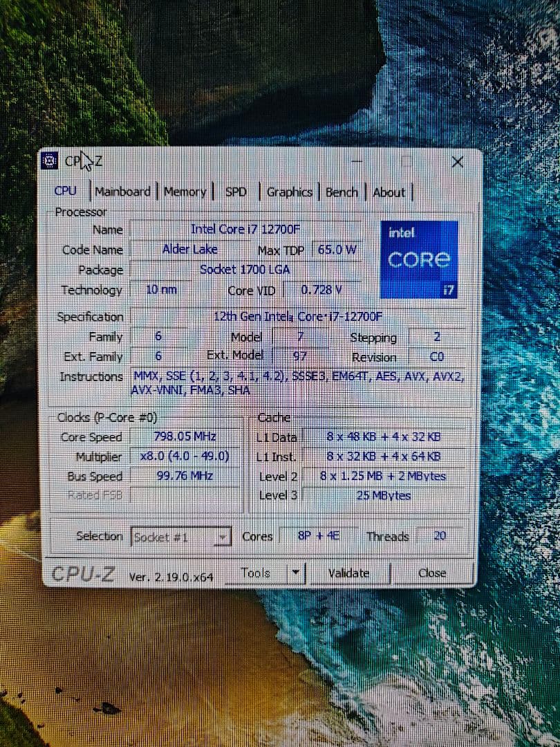Image resolution: width=560 pixels, height=747 pixels.
Task: Click the Model value 7
Action: click(300, 336)
